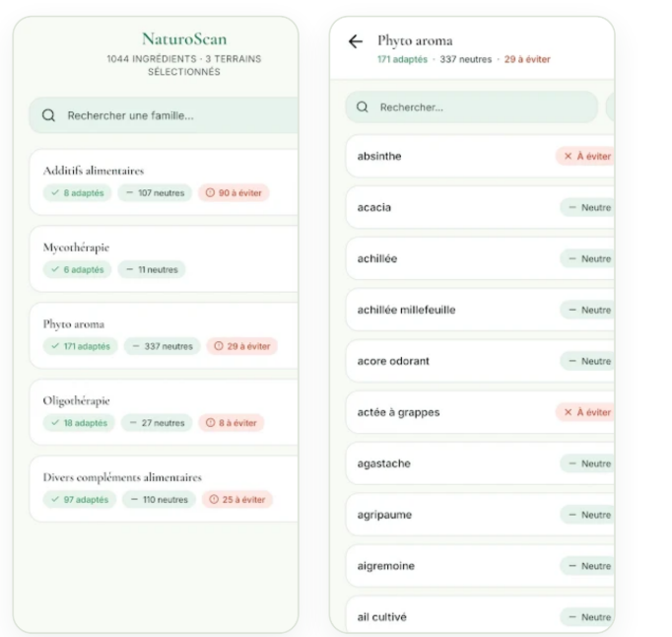Click the magnifier icon in Rechercher... field
This screenshot has height=637, width=672.
click(363, 107)
